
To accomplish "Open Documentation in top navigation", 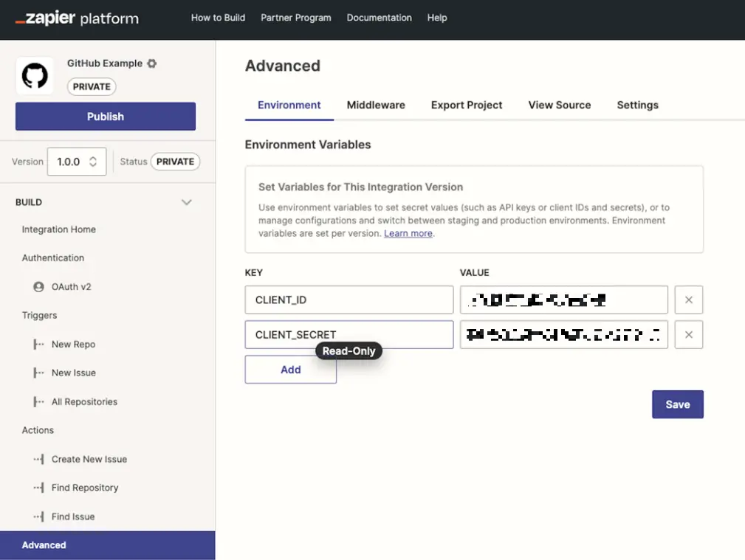I will tap(380, 18).
